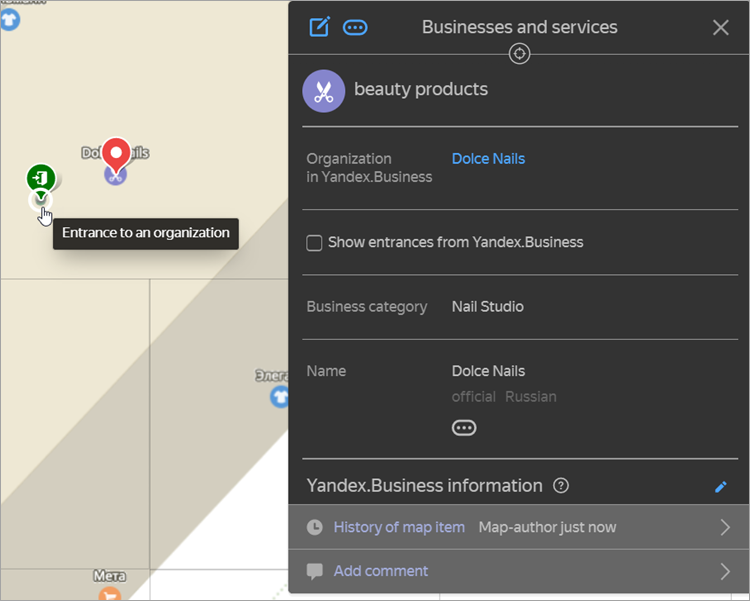The image size is (750, 601).
Task: Open the Dolce Nails organization link
Action: pyautogui.click(x=488, y=159)
